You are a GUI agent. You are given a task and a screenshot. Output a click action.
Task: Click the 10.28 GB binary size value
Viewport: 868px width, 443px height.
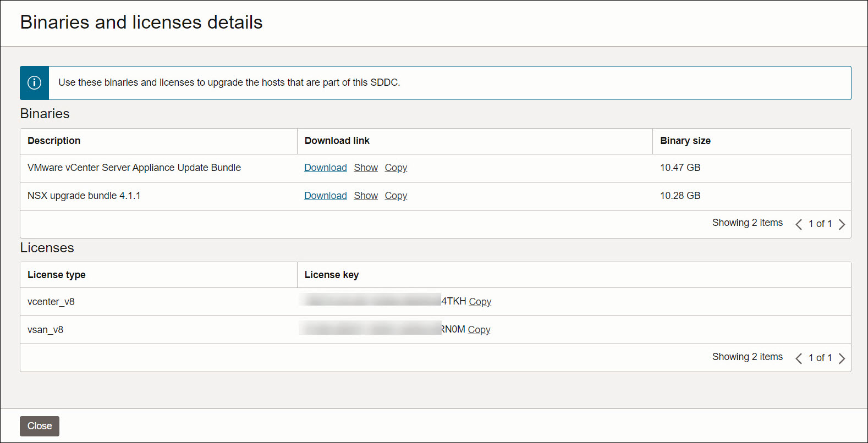coord(680,196)
